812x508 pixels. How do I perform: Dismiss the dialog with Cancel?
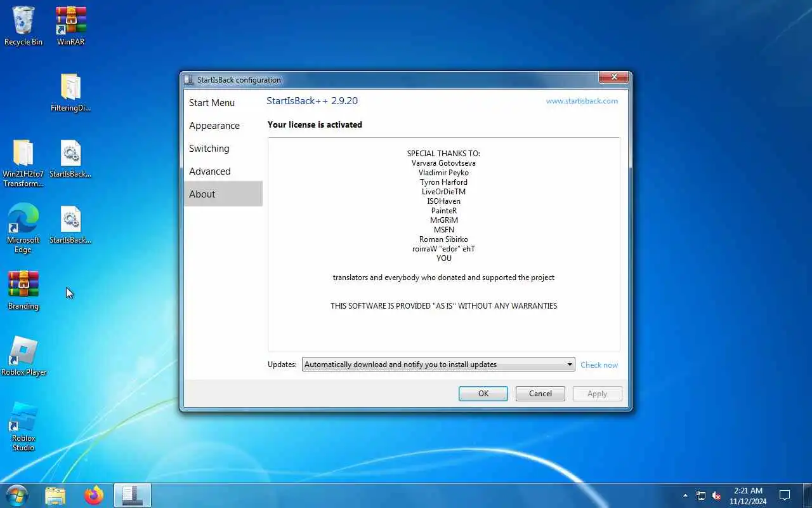click(540, 394)
